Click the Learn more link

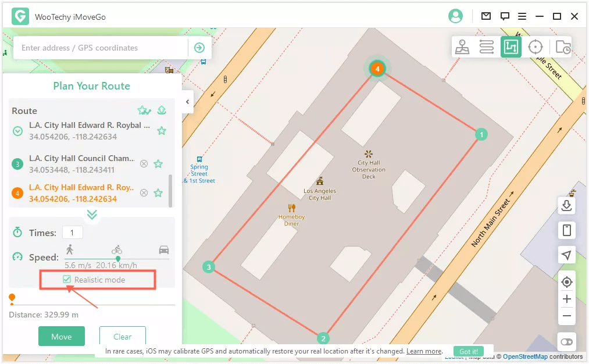[424, 351]
